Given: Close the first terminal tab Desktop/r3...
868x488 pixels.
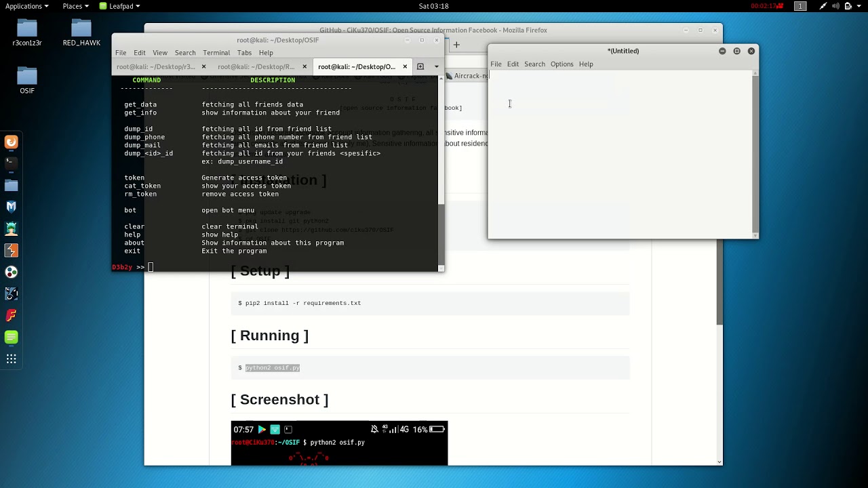Looking at the screenshot, I should pos(203,66).
